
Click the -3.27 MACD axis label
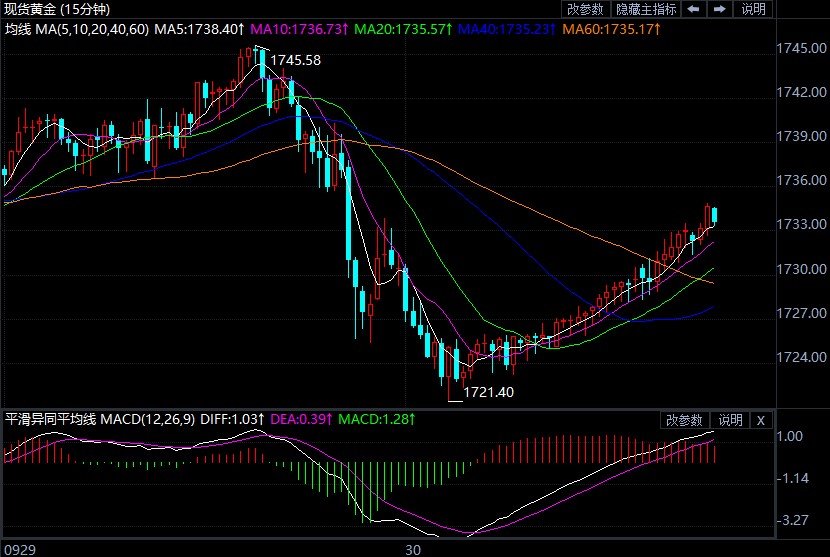(x=792, y=520)
